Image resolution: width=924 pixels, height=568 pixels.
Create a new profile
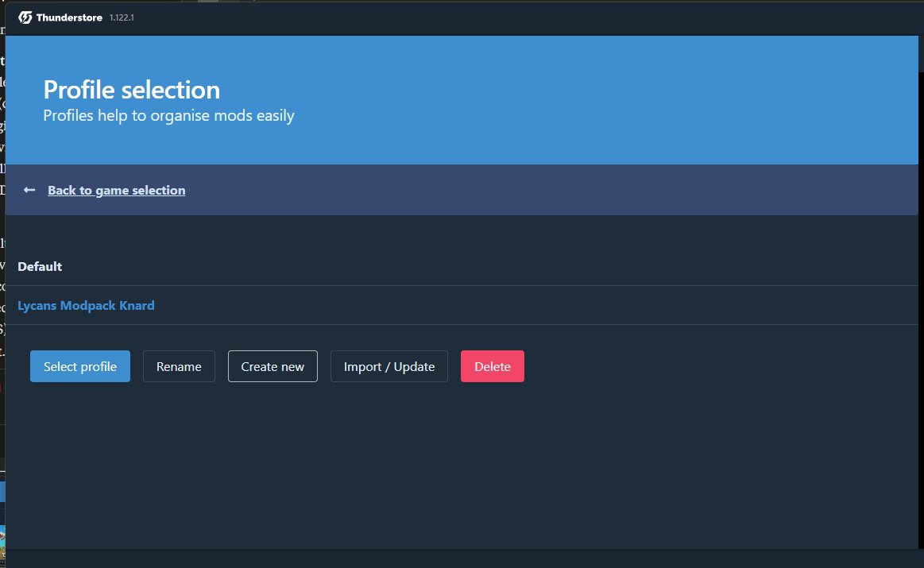pos(273,366)
